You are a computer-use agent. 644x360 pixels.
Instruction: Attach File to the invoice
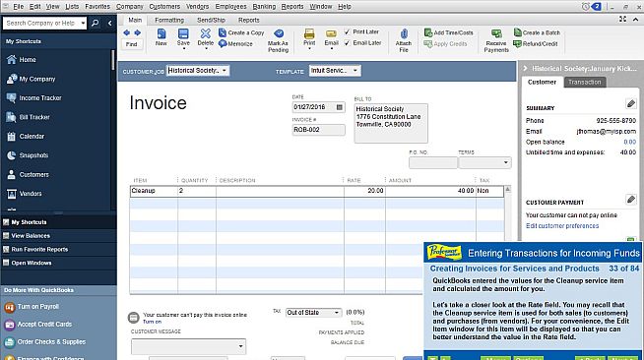point(404,40)
